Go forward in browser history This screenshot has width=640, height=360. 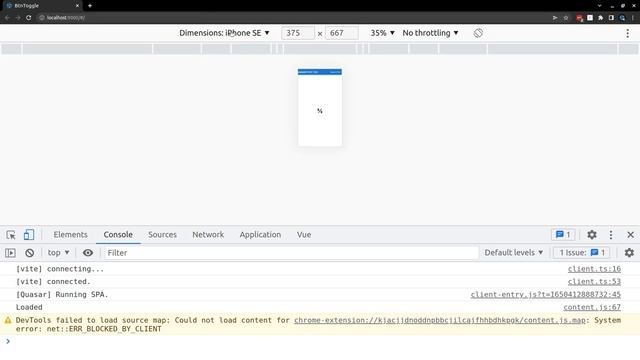point(18,18)
